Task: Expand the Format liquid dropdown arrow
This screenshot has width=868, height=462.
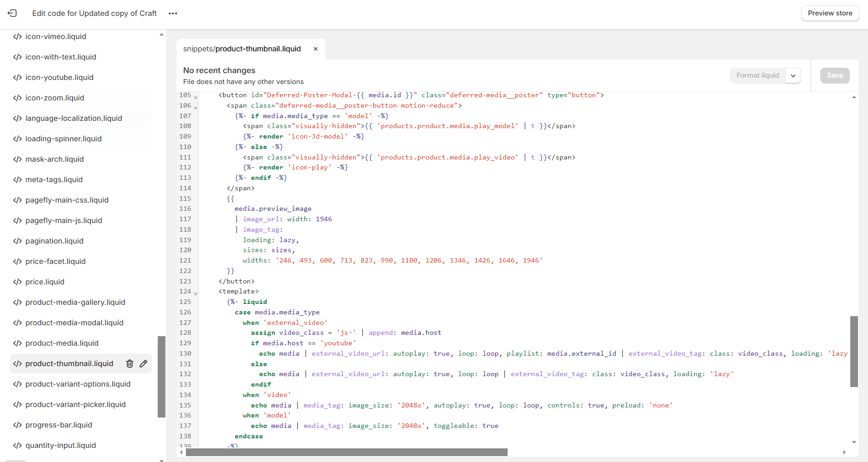Action: (x=793, y=75)
